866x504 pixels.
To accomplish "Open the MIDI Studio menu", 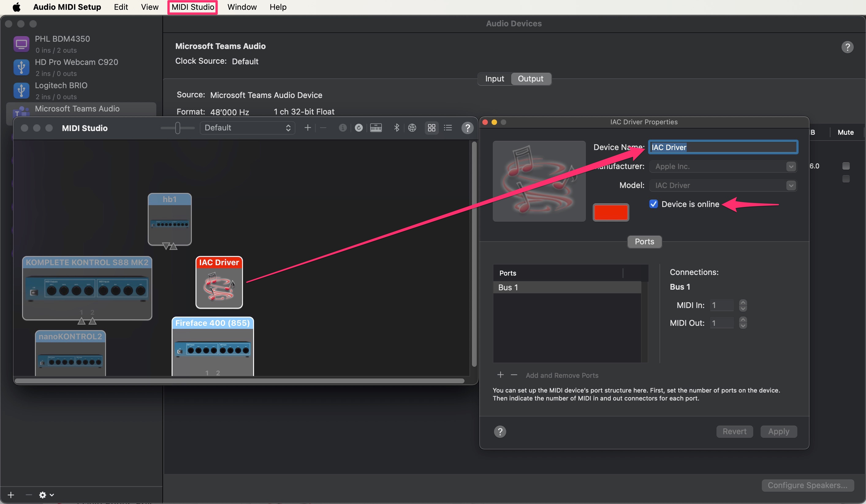I will click(x=192, y=7).
